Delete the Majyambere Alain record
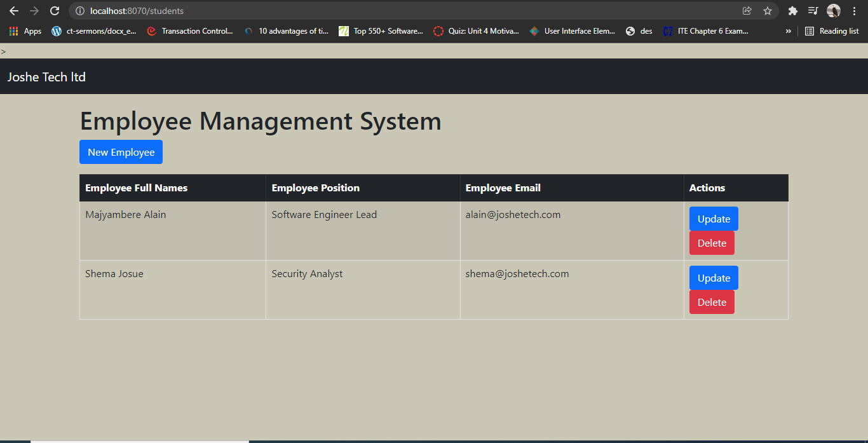 [x=712, y=243]
